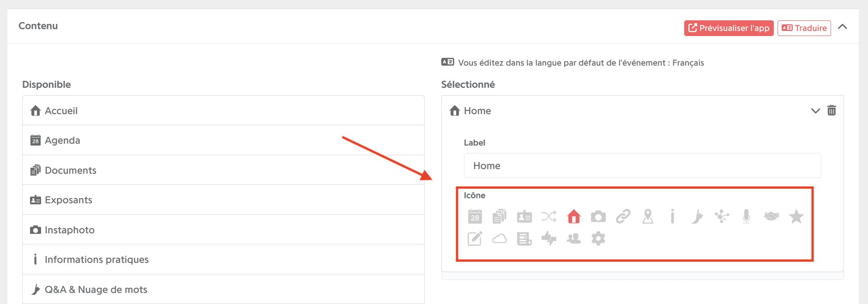Choose the ID card icon in Icône picker
The height and width of the screenshot is (304, 868).
point(524,216)
